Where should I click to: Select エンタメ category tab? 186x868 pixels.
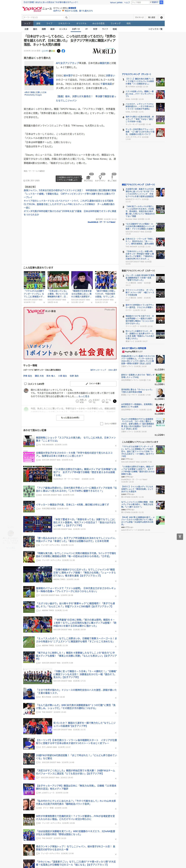(63, 29)
